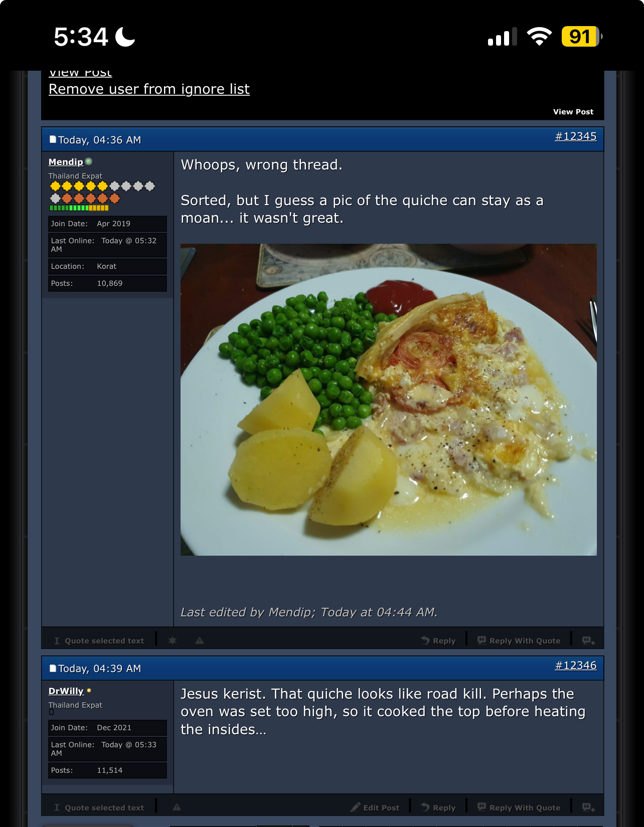Edit Post on DrWilly's post
Screen dimensions: 644x827
(x=375, y=807)
